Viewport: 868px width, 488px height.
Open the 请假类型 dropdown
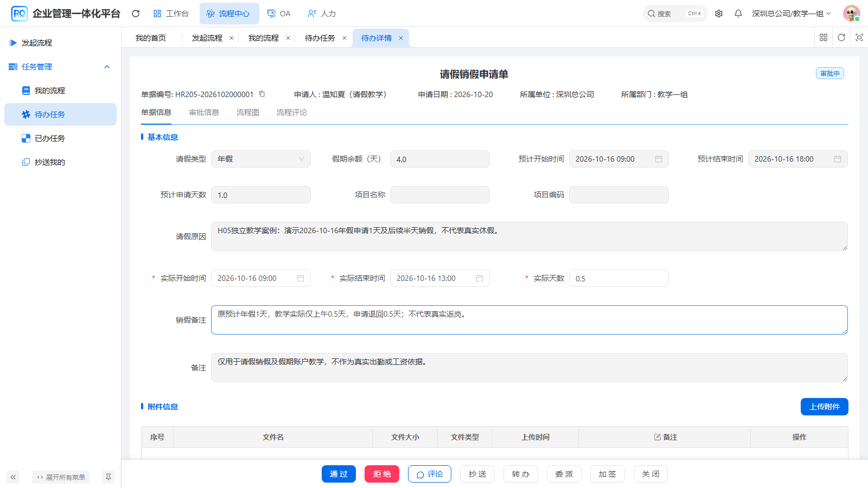point(261,159)
